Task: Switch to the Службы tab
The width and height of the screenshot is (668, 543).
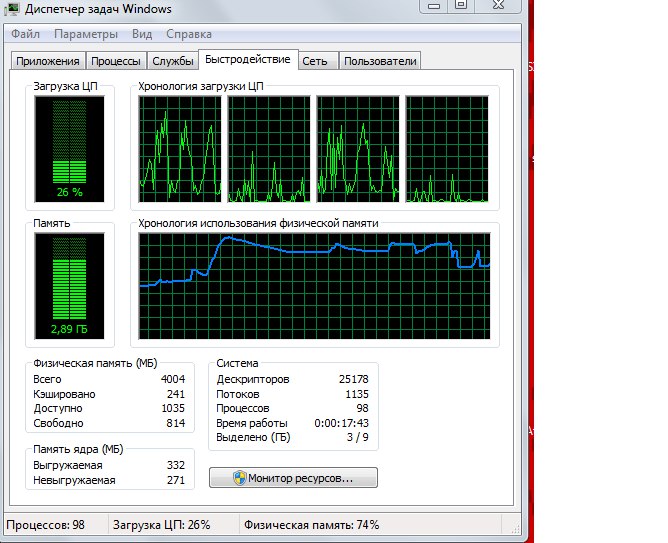Action: tap(173, 61)
